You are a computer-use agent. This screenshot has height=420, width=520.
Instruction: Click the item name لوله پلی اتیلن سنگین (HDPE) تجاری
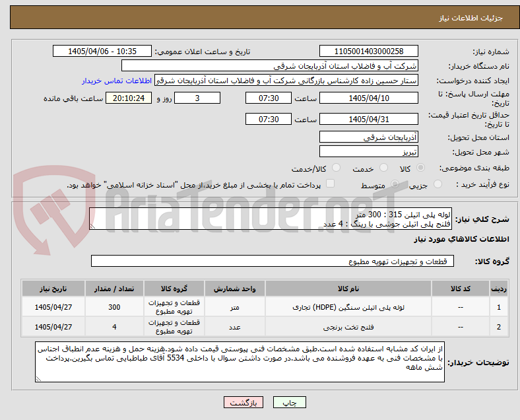tap(348, 307)
